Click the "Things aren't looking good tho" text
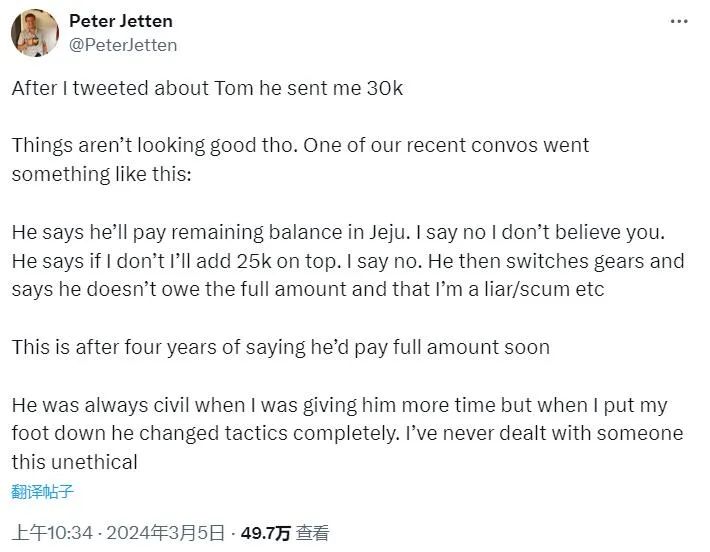The width and height of the screenshot is (710, 552). coord(149,145)
